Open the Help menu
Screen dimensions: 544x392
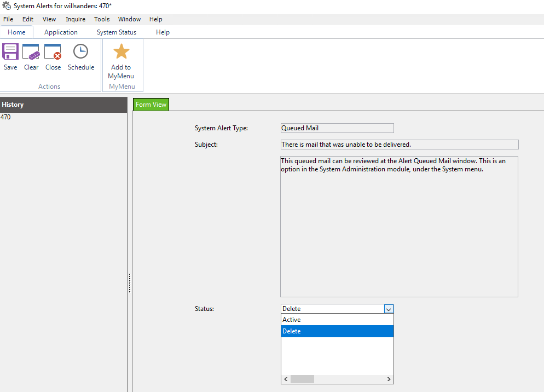[x=155, y=19]
